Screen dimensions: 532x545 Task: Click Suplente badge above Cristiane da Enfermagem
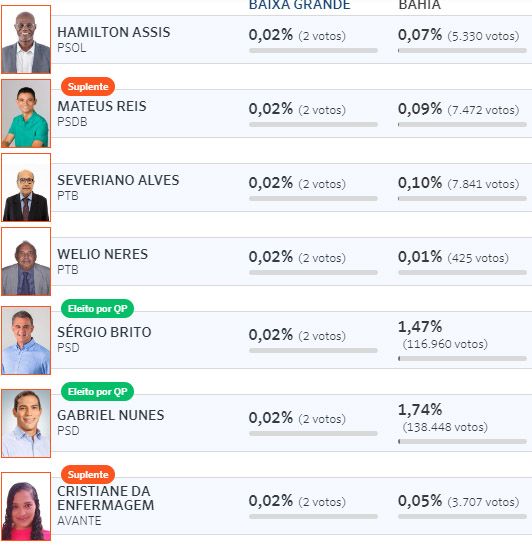coord(88,474)
